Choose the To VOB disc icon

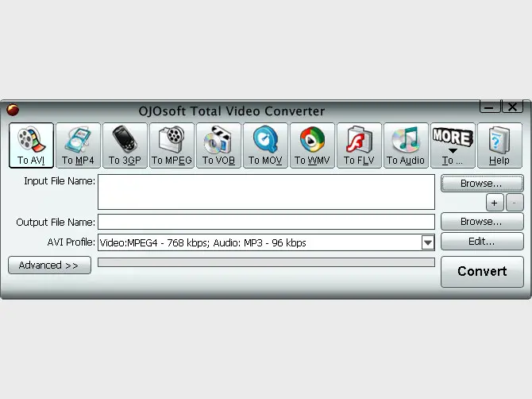[x=218, y=145]
